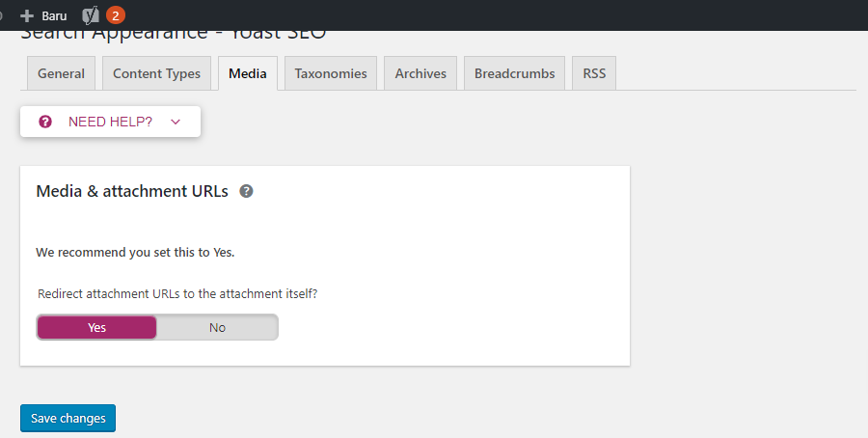Click the question mark beside Media & attachment URLs

point(246,191)
